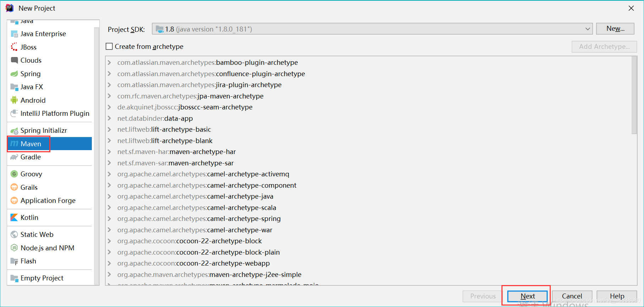Image resolution: width=644 pixels, height=307 pixels.
Task: Select Java Enterprise project type
Action: click(43, 34)
